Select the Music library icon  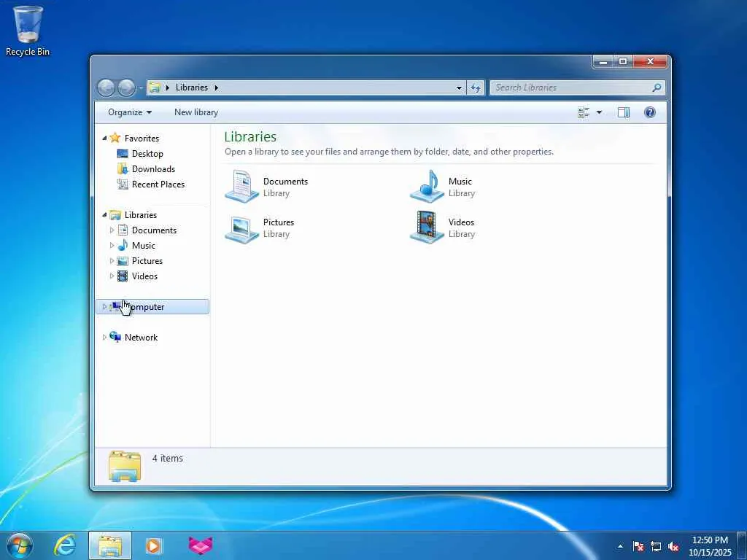(x=427, y=187)
